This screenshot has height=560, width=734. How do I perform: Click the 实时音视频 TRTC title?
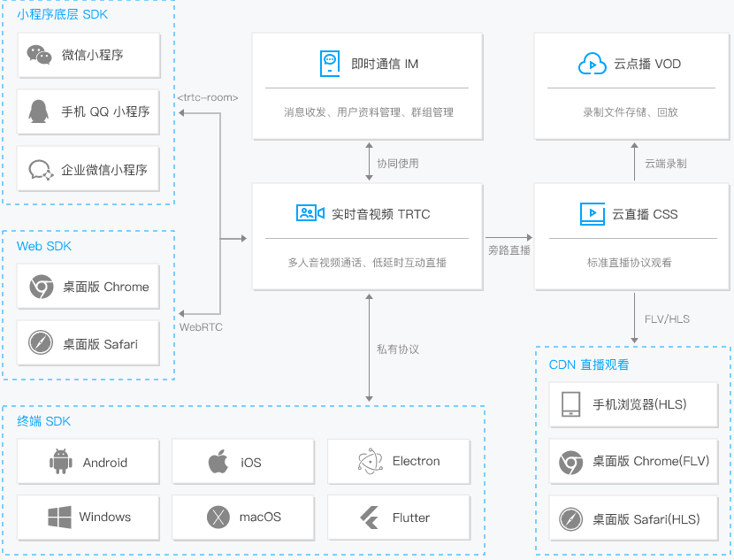tap(380, 214)
